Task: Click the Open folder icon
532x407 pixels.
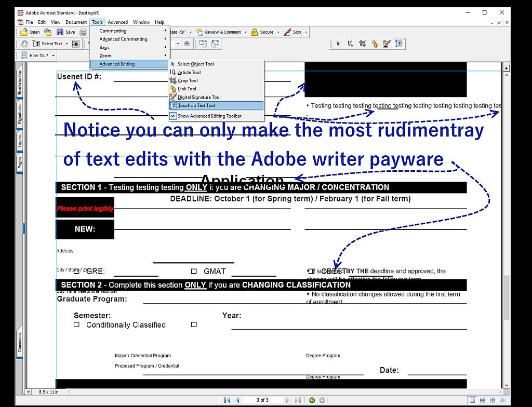Action: click(24, 32)
